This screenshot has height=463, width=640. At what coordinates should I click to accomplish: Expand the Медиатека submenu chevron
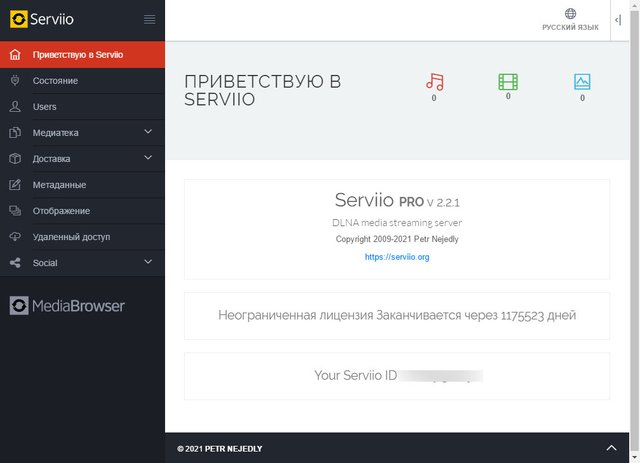pyautogui.click(x=148, y=131)
